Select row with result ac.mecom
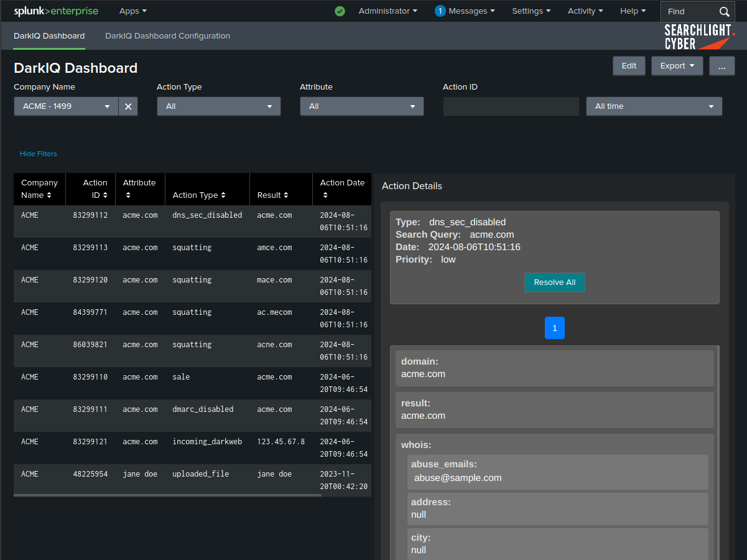This screenshot has height=560, width=747. coord(192,319)
